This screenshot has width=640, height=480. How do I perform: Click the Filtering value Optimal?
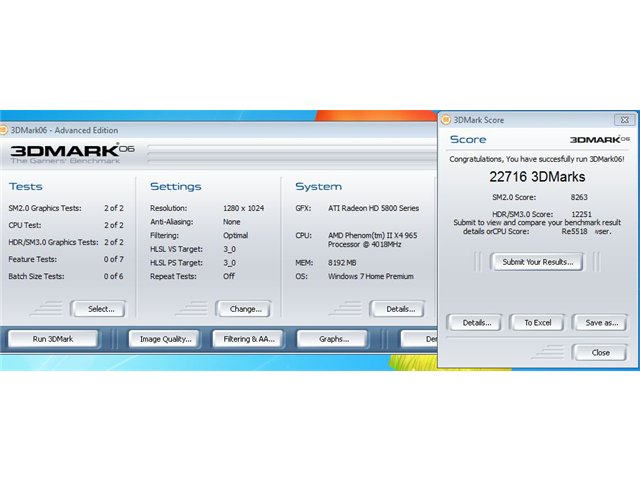tap(235, 236)
